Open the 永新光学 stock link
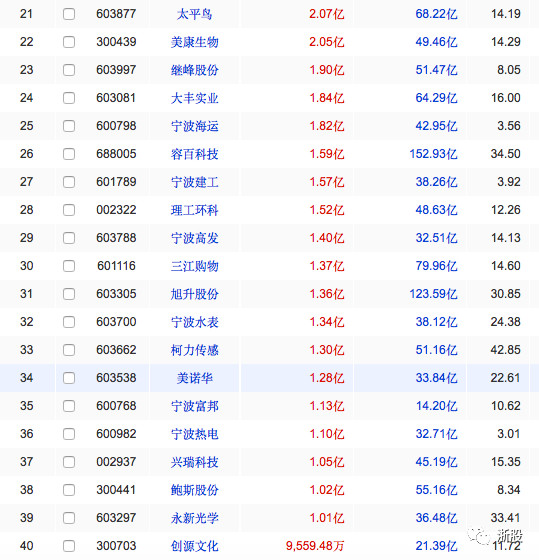Image resolution: width=539 pixels, height=560 pixels. coord(194,518)
